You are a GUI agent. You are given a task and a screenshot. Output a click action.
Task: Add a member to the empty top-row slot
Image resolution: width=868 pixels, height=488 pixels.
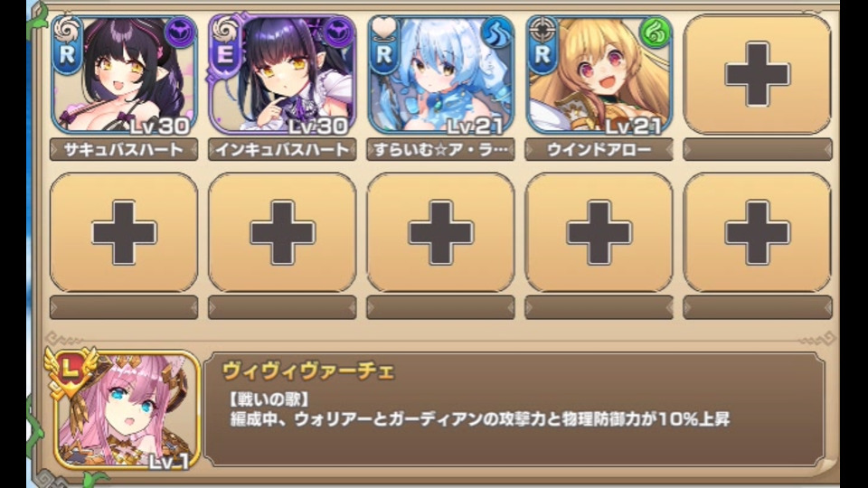pyautogui.click(x=758, y=75)
